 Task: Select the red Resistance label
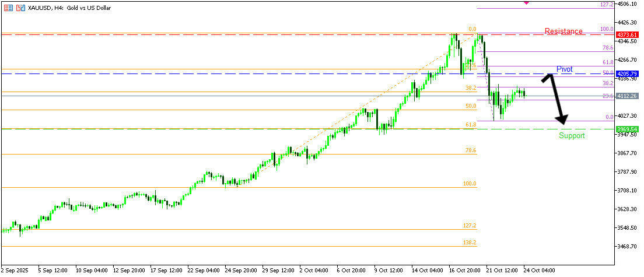[563, 31]
